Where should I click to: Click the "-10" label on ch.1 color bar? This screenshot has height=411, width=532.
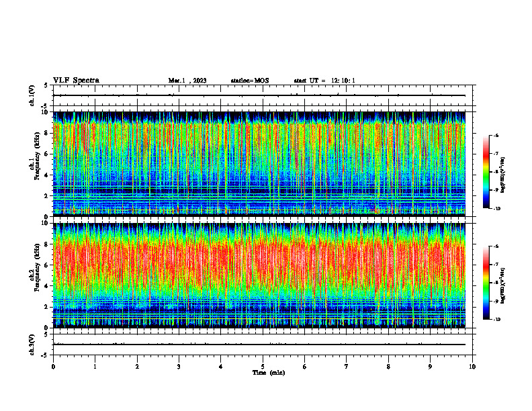(x=496, y=209)
